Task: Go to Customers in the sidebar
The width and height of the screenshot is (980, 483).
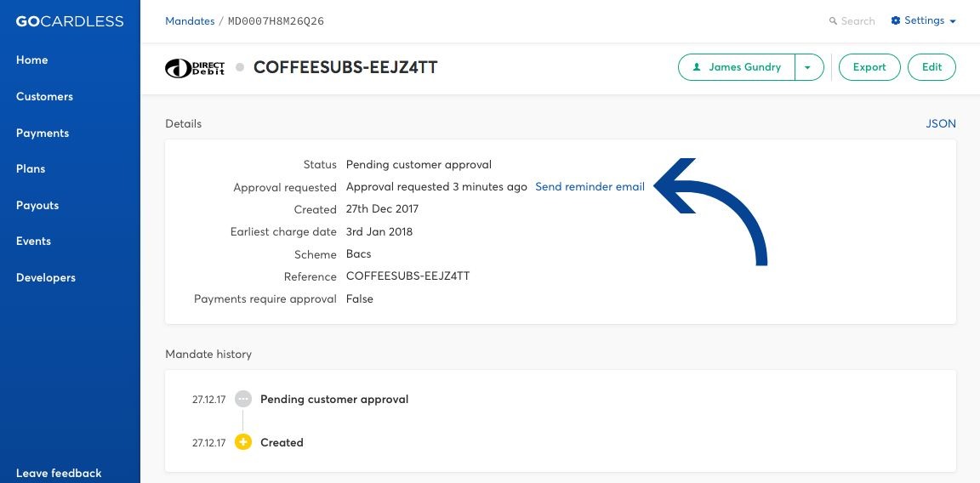Action: click(44, 97)
